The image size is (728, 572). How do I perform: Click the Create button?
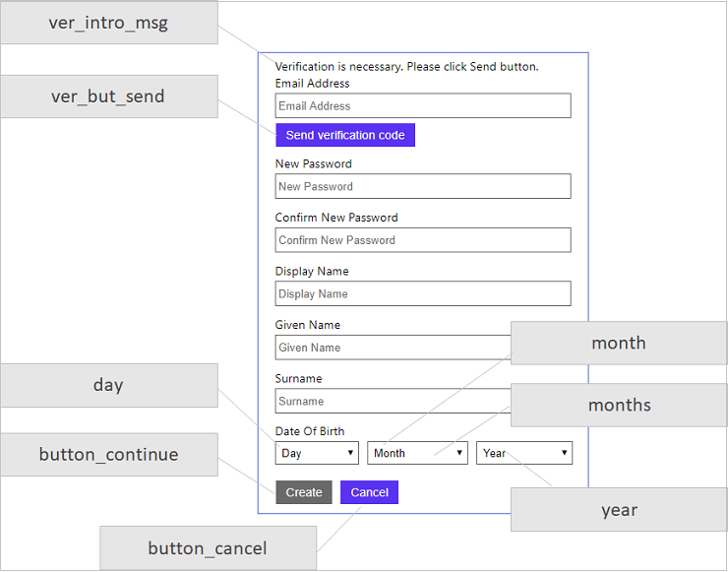[304, 492]
